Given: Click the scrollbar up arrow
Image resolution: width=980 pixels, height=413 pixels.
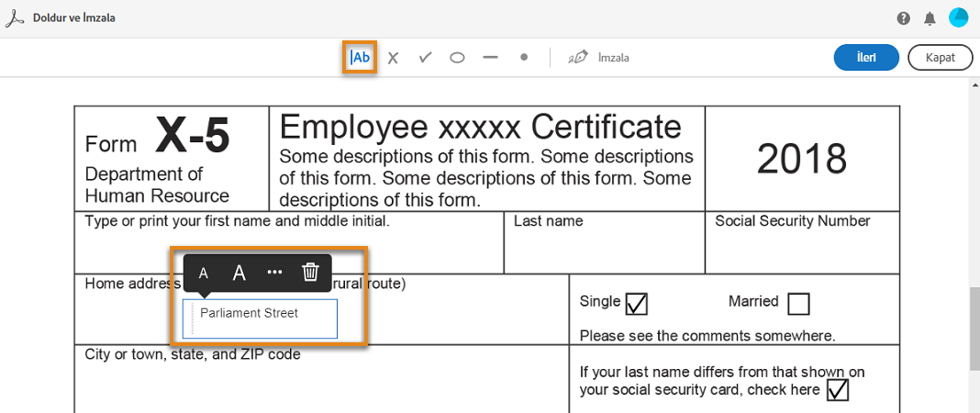Looking at the screenshot, I should (974, 84).
